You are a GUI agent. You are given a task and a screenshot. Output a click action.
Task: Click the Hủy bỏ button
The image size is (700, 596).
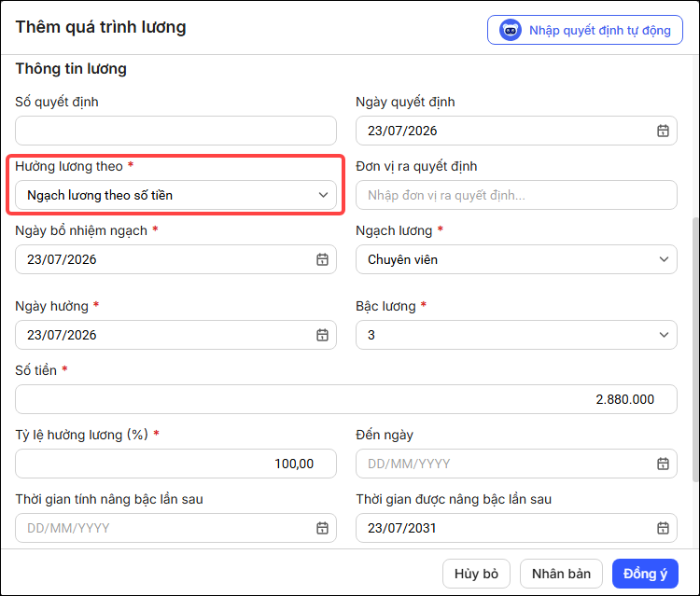point(476,574)
